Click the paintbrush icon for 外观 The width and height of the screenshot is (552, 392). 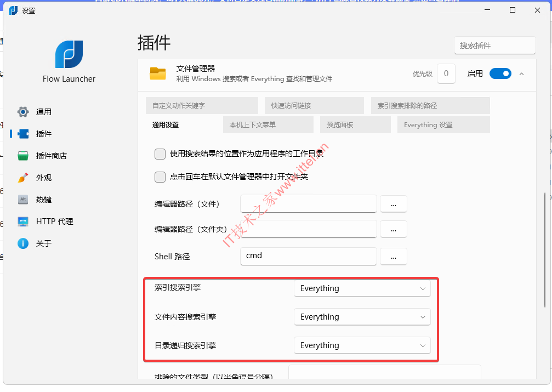point(23,178)
